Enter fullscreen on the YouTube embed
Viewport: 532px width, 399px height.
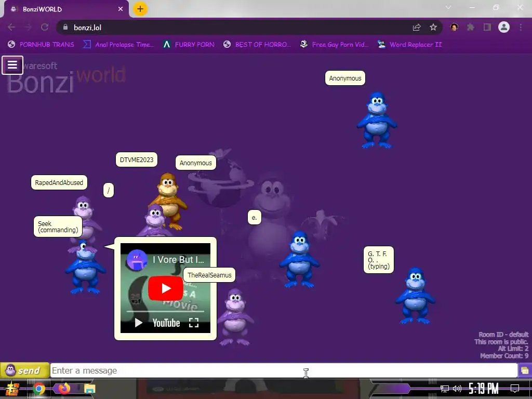point(194,323)
